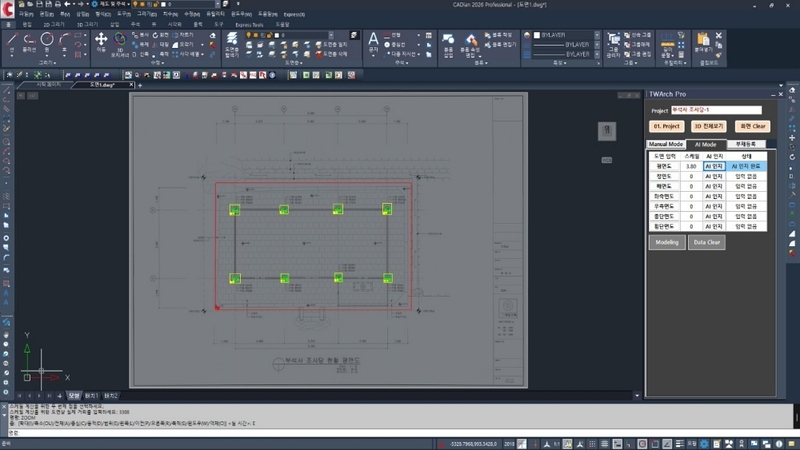Click the Project name input field
800x450 pixels.
(715, 110)
